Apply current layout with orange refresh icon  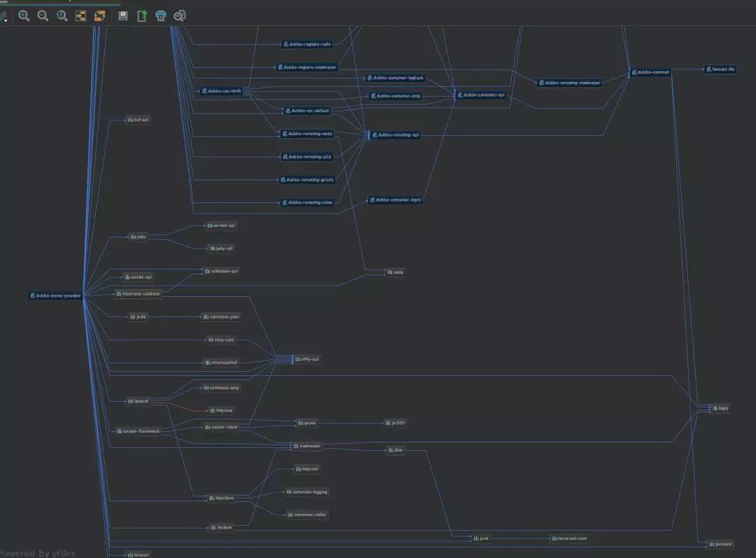tap(99, 15)
